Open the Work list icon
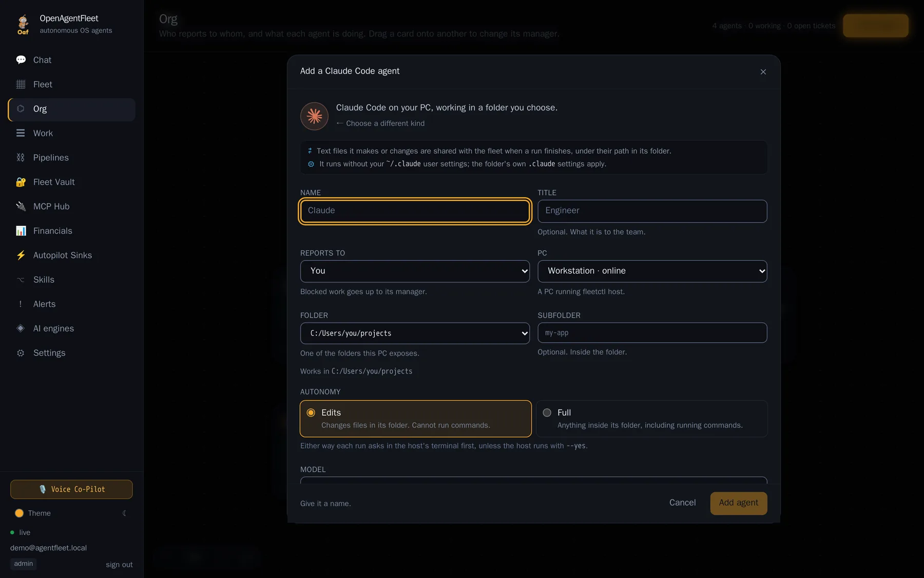Viewport: 924px width, 578px height. [x=21, y=133]
